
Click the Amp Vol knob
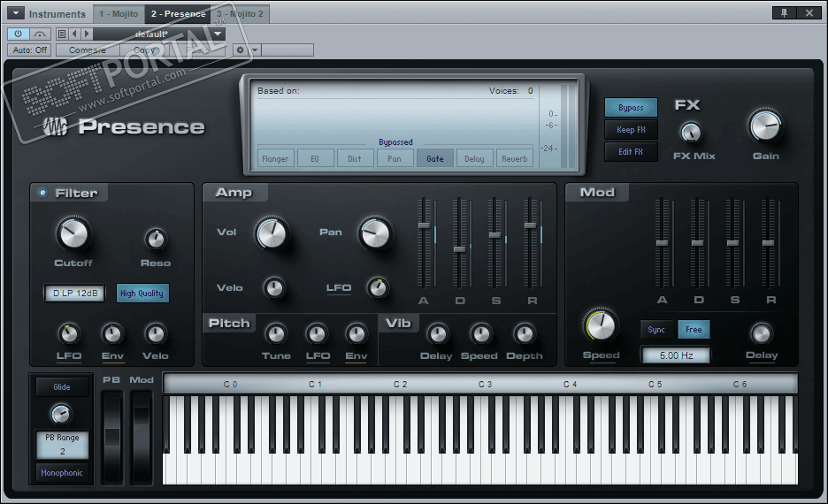point(272,233)
